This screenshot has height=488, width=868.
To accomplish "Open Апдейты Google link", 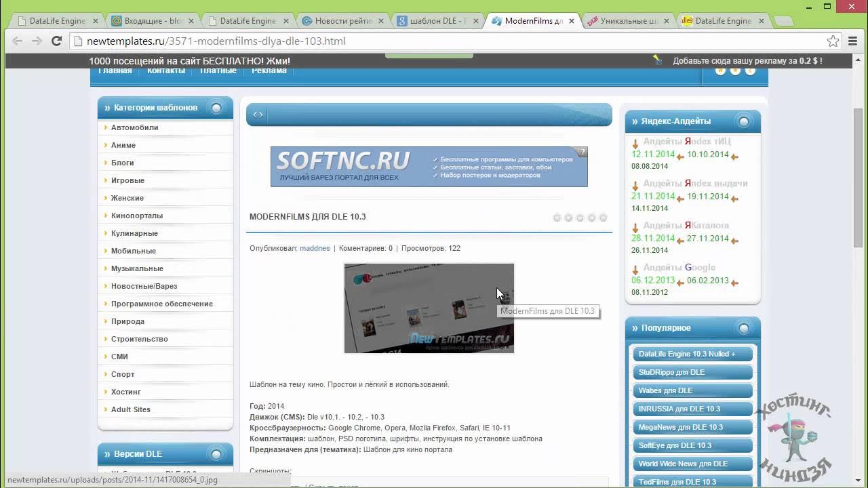I will point(679,268).
